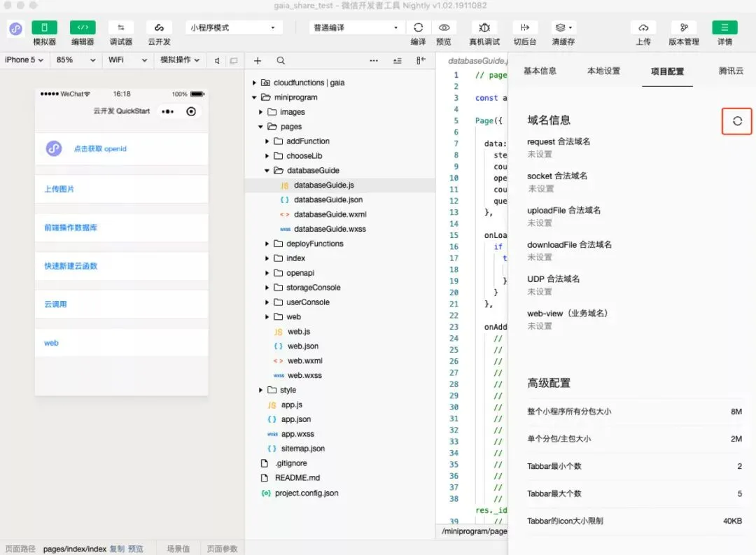Screen dimensions: 756x555
Task: Click the preview (预览) eye icon
Action: (444, 27)
